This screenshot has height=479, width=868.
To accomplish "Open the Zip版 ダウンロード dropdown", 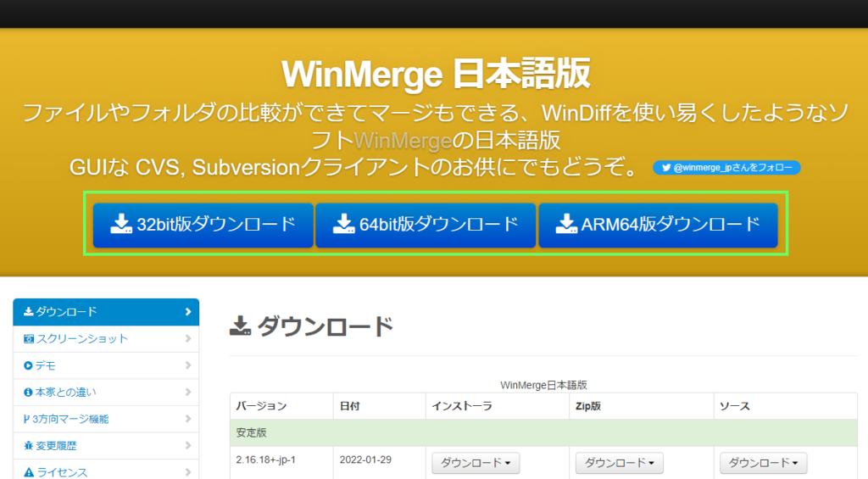I will click(x=619, y=463).
